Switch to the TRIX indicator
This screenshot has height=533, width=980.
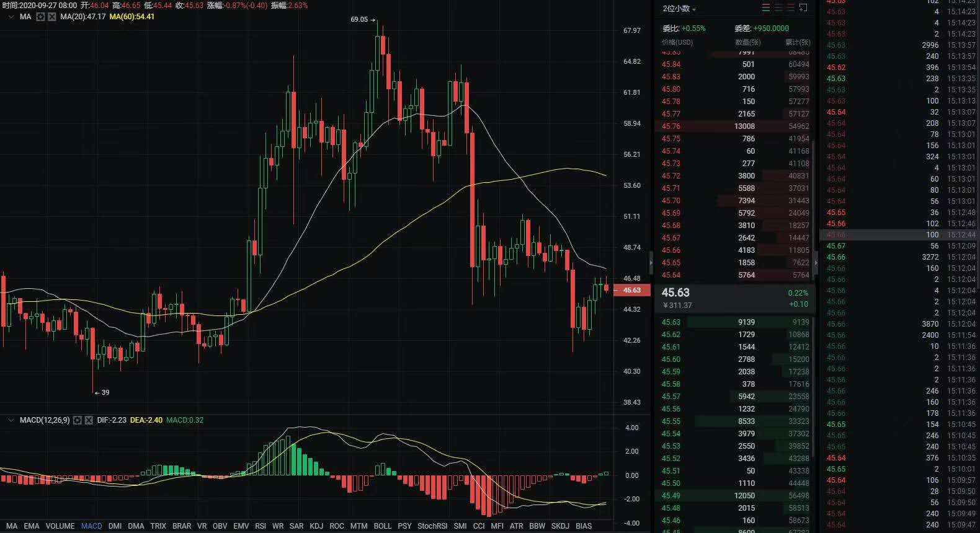point(158,526)
